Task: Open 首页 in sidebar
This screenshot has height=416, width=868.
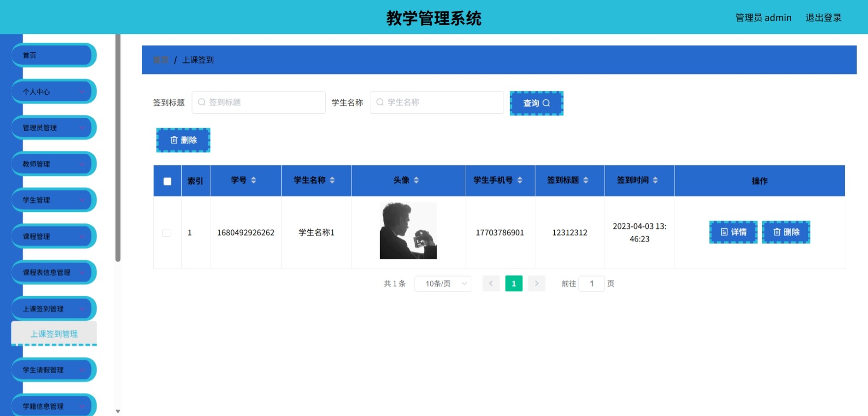Action: pos(54,55)
